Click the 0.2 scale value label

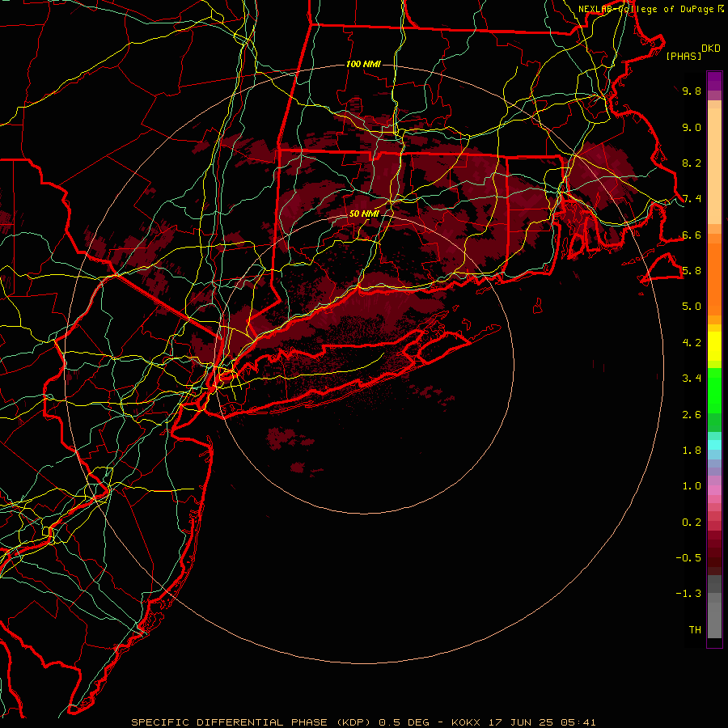[x=692, y=523]
